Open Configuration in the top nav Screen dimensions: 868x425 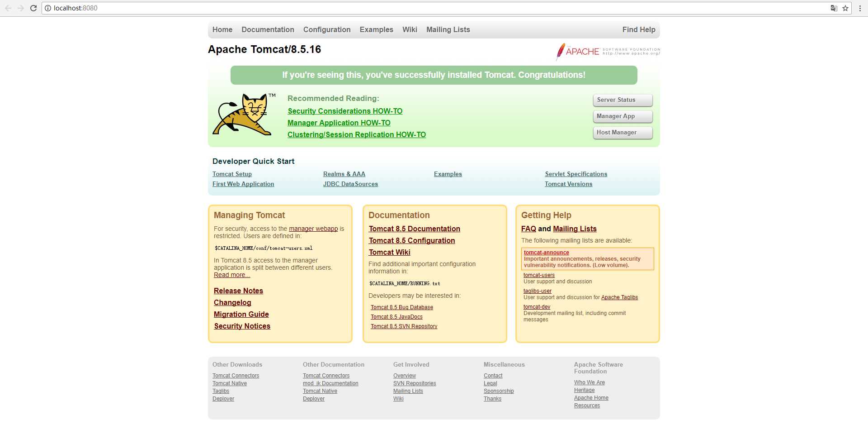327,29
